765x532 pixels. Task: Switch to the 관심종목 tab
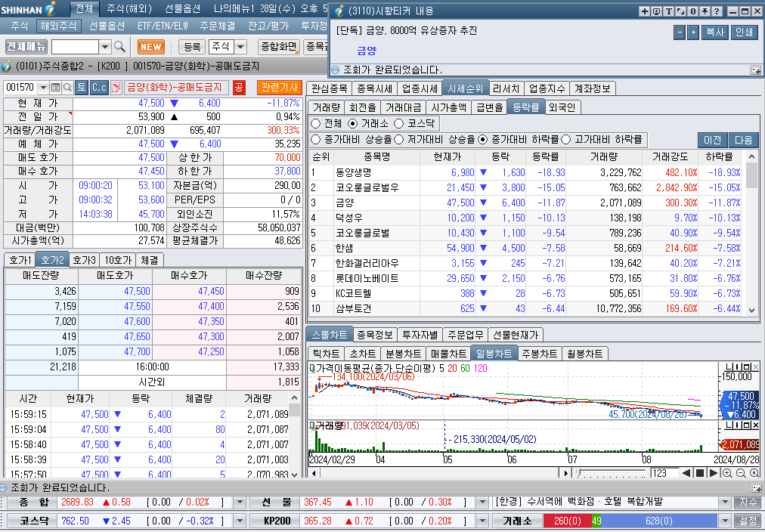pyautogui.click(x=330, y=88)
